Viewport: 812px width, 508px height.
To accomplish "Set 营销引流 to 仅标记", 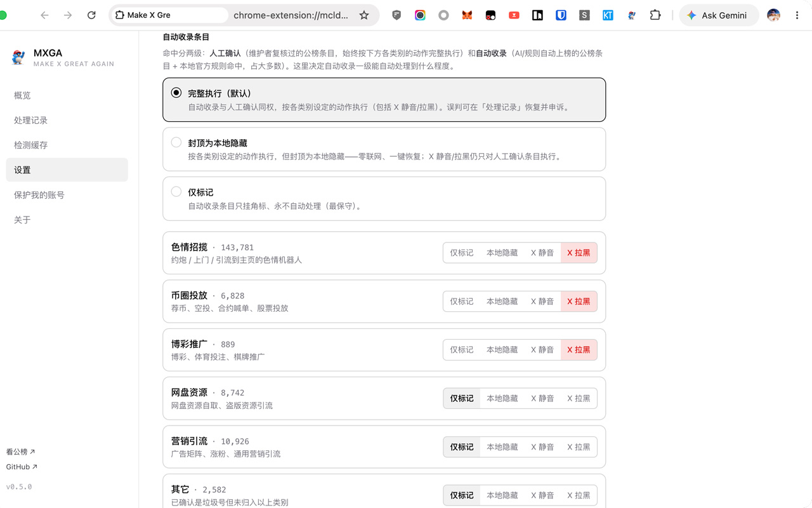I will click(x=461, y=447).
